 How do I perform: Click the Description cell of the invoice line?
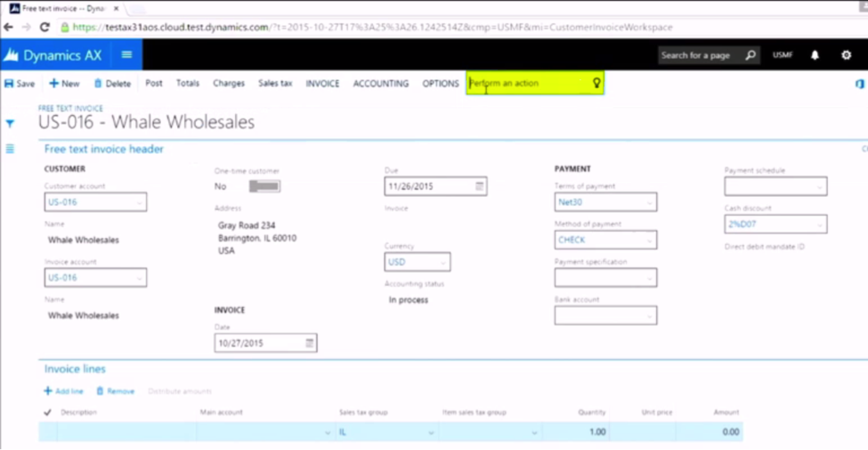(x=126, y=432)
